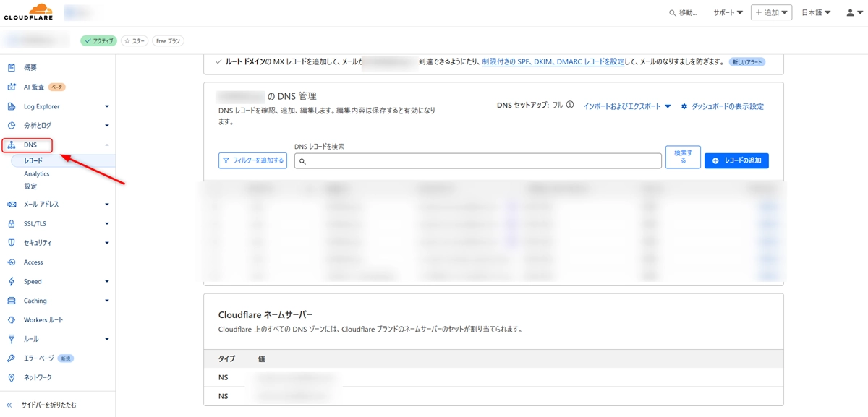Image resolution: width=868 pixels, height=417 pixels.
Task: Click the Cloudflare logo
Action: (x=28, y=12)
